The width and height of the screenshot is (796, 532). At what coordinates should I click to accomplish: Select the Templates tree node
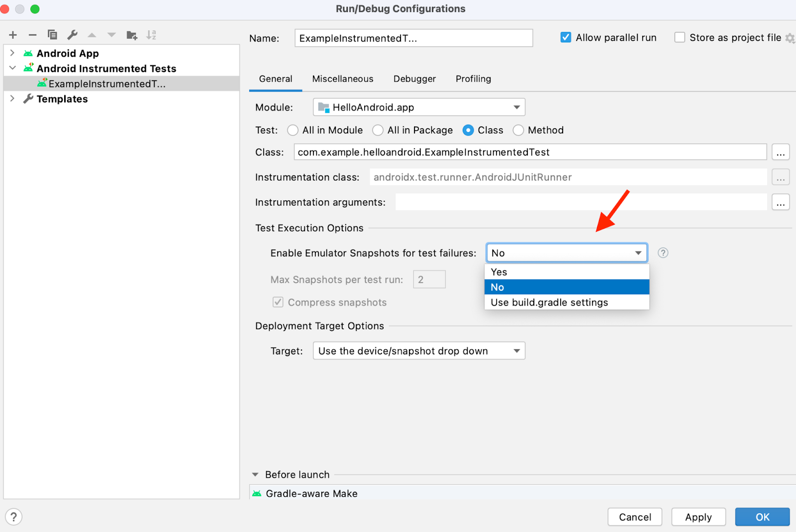coord(62,99)
